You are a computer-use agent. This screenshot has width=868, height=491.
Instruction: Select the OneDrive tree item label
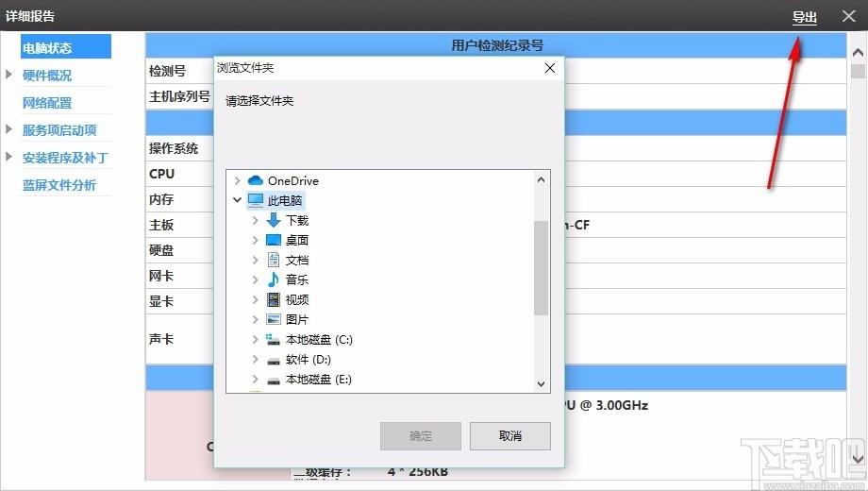[293, 180]
